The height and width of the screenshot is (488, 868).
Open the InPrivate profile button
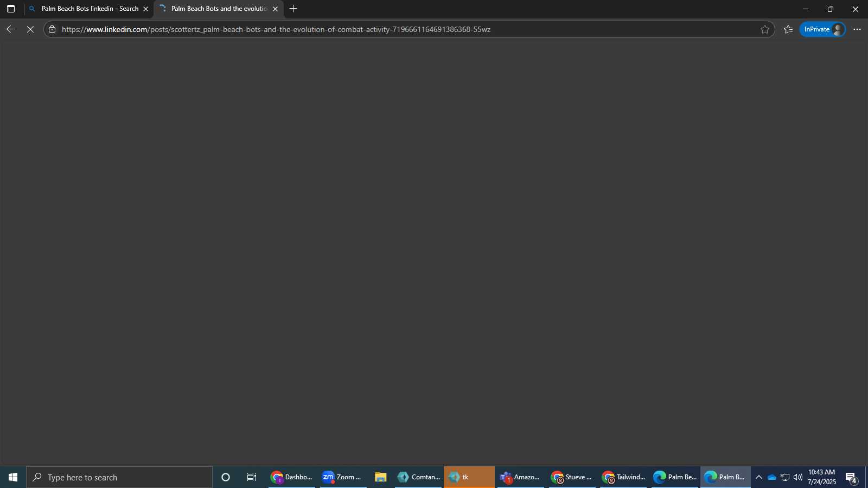click(822, 29)
